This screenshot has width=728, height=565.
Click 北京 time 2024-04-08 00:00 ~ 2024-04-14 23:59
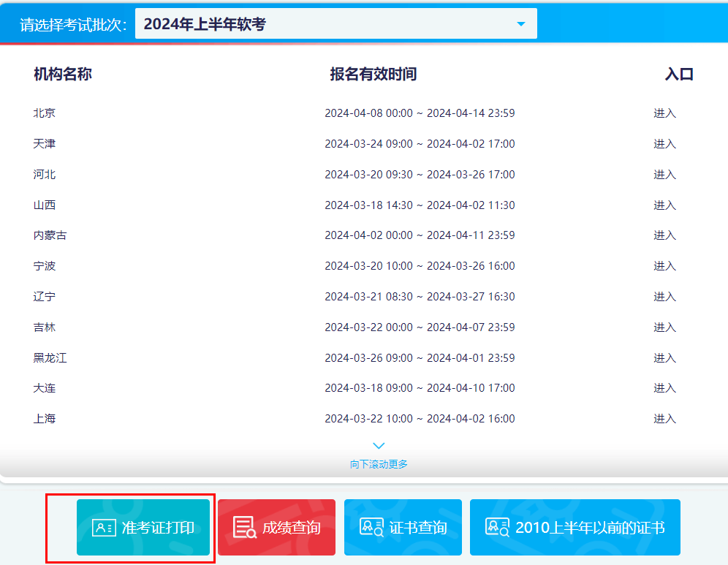point(420,113)
